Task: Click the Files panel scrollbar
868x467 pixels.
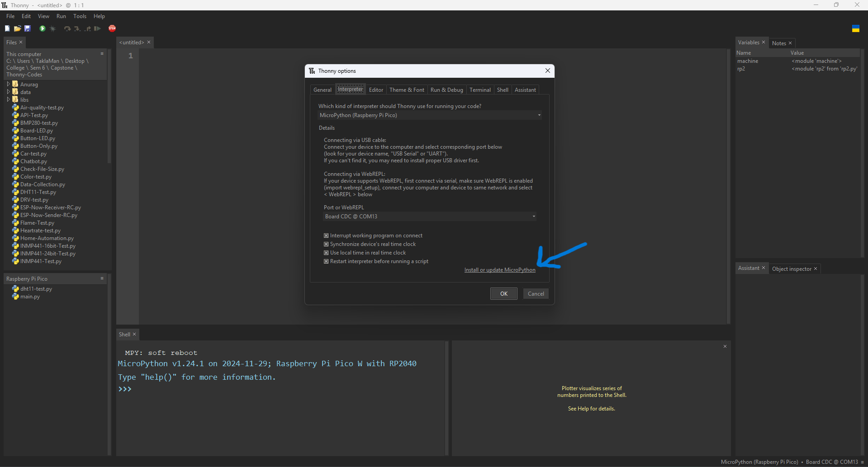Action: tap(109, 106)
